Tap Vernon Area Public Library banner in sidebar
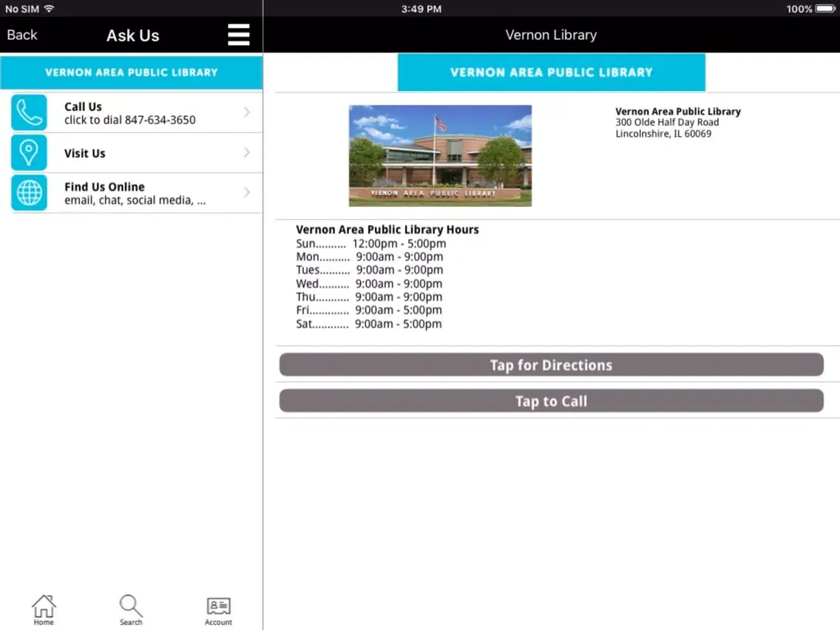Viewport: 840px width, 630px height. pyautogui.click(x=132, y=72)
